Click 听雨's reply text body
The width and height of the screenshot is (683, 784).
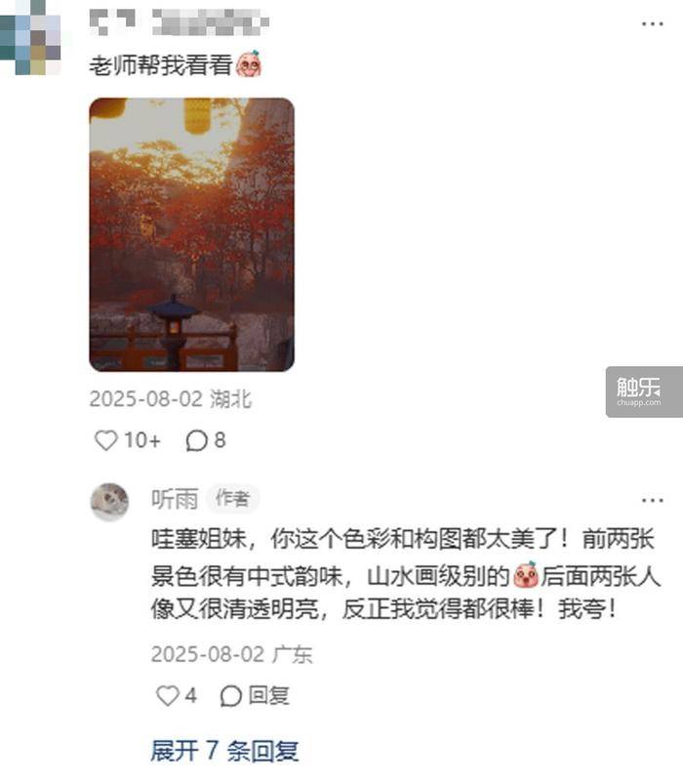pyautogui.click(x=406, y=573)
